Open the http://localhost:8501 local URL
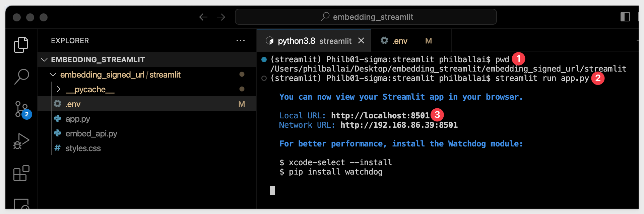This screenshot has height=214, width=644. point(380,116)
